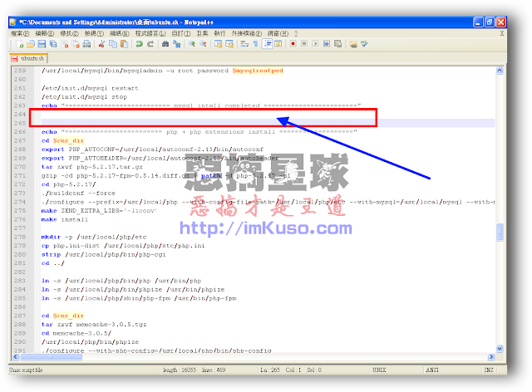The height and width of the screenshot is (392, 532).
Task: Open the 尋找(S) menu
Action: [x=69, y=33]
